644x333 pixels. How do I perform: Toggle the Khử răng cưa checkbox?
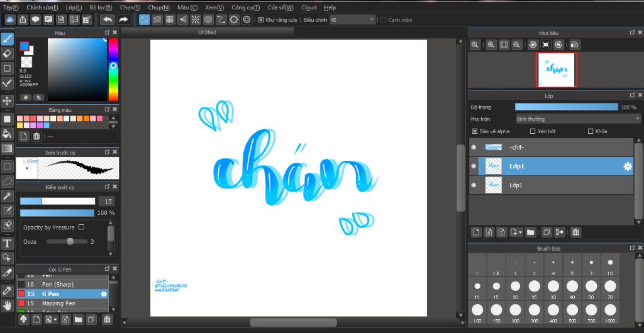(x=260, y=19)
